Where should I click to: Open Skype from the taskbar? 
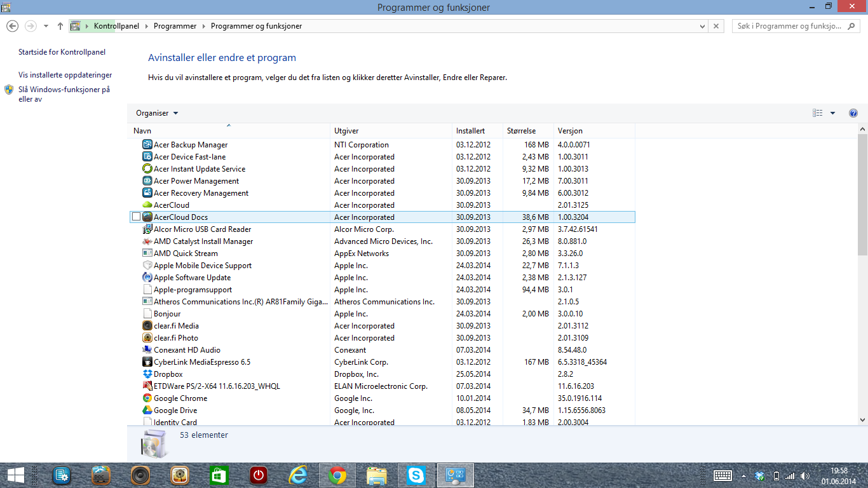[416, 475]
